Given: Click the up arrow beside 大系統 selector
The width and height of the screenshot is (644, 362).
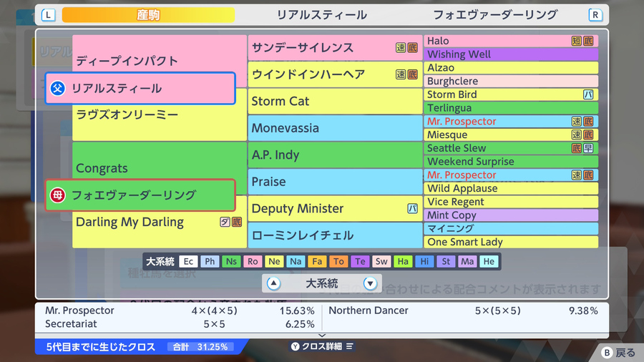Looking at the screenshot, I should tap(273, 283).
